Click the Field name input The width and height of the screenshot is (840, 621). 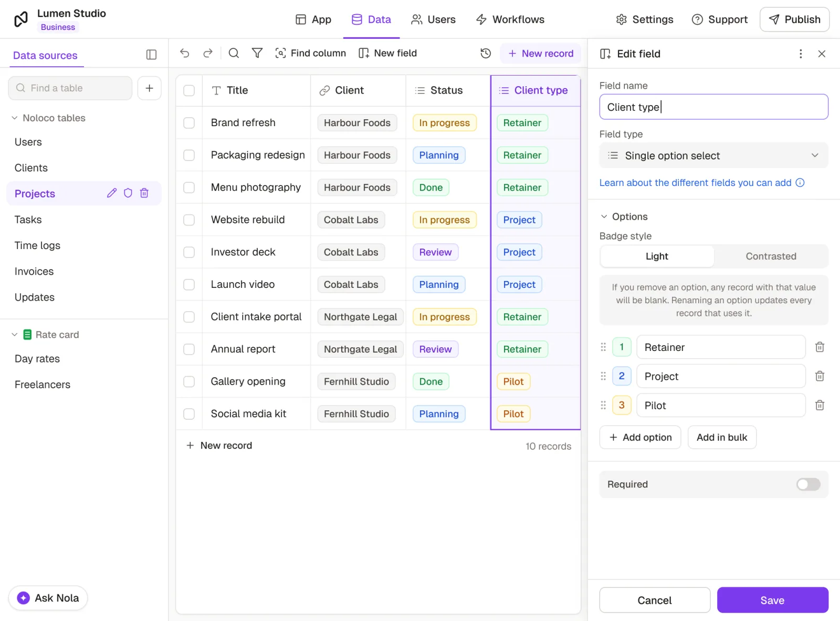click(x=713, y=107)
